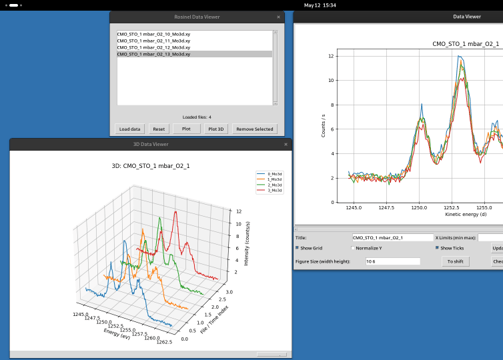
Task: Click the To shift button
Action: pos(455,262)
